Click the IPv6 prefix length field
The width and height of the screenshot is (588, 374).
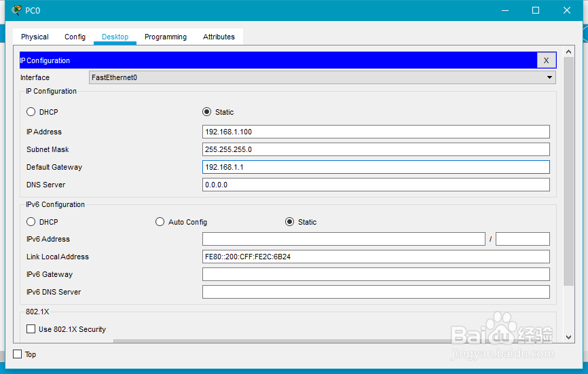pos(523,239)
